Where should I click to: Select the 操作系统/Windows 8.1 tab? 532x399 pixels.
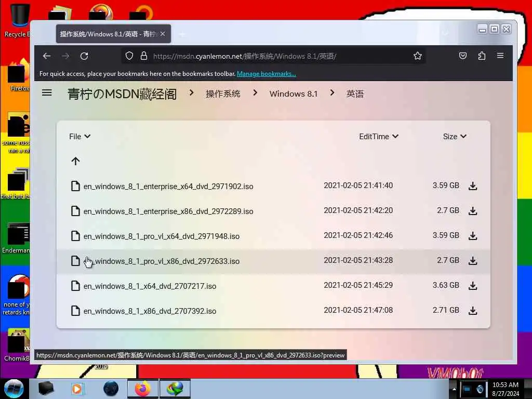(113, 34)
